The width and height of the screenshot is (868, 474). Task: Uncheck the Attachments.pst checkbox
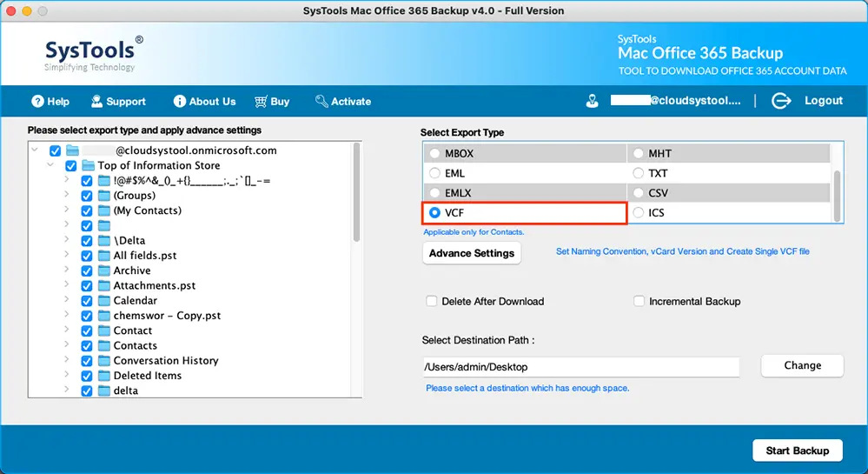[x=86, y=286]
